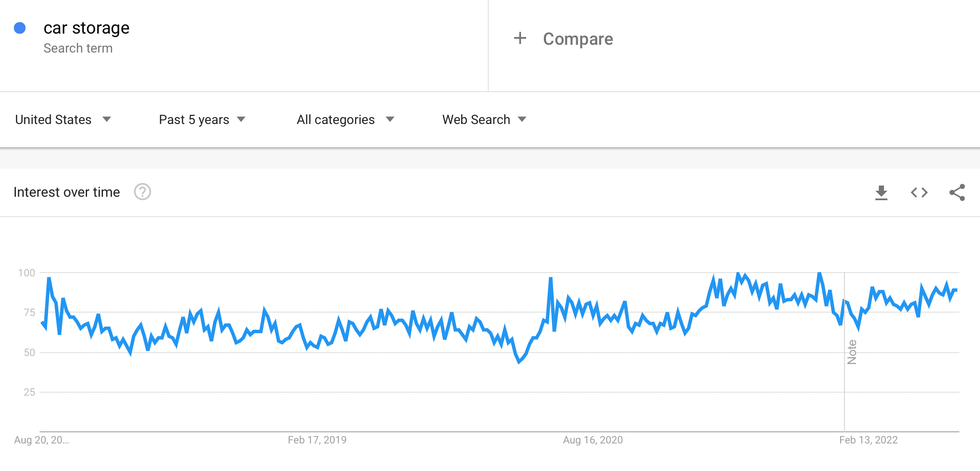Edit the car storage search term
The height and width of the screenshot is (471, 980).
point(86,28)
